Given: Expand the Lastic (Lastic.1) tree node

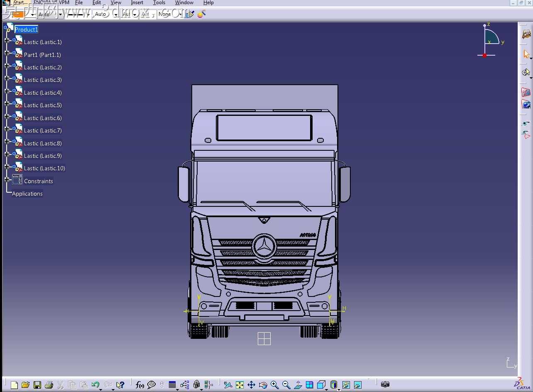Looking at the screenshot, I should pos(7,40).
